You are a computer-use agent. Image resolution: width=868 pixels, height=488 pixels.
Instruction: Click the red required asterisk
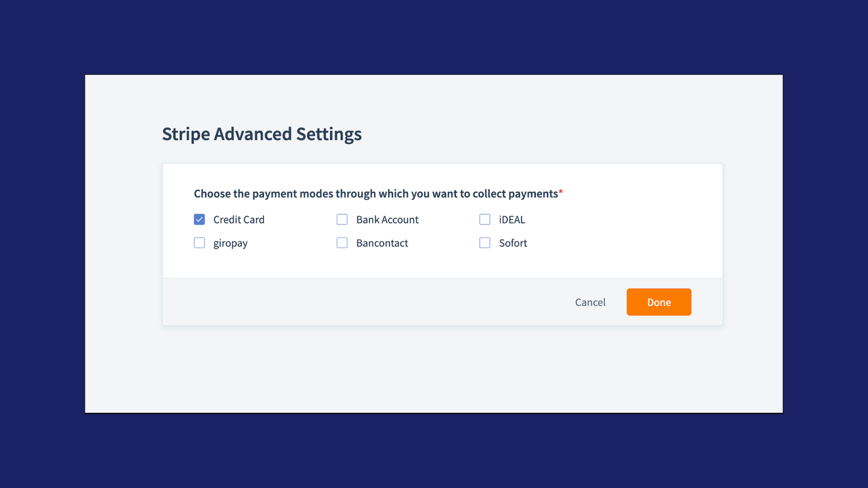click(x=561, y=192)
